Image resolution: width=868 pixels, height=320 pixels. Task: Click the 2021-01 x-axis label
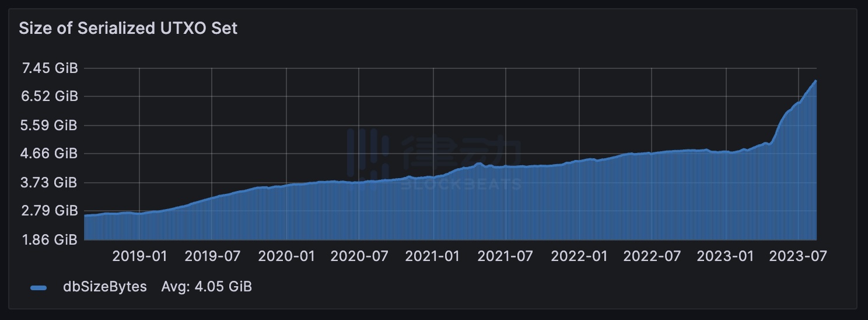pos(433,256)
